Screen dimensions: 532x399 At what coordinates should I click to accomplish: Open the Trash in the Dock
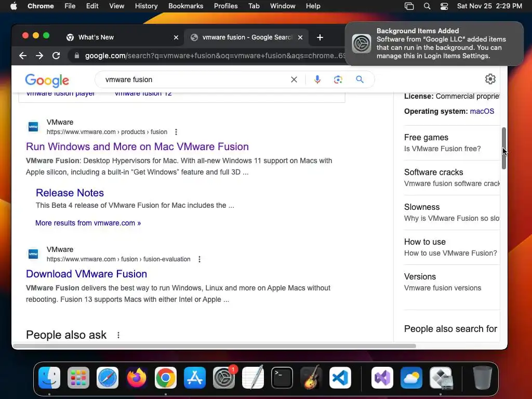[482, 378]
